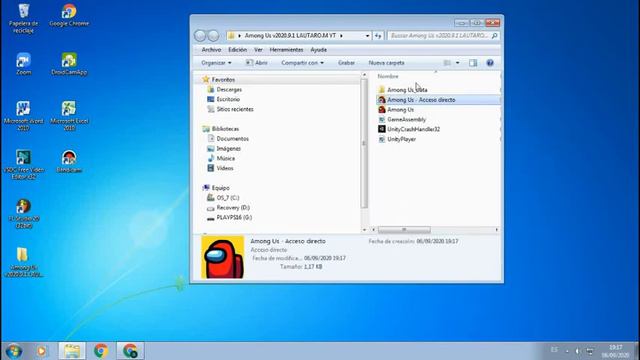Open the Edición menu
The height and width of the screenshot is (360, 640).
pos(238,50)
